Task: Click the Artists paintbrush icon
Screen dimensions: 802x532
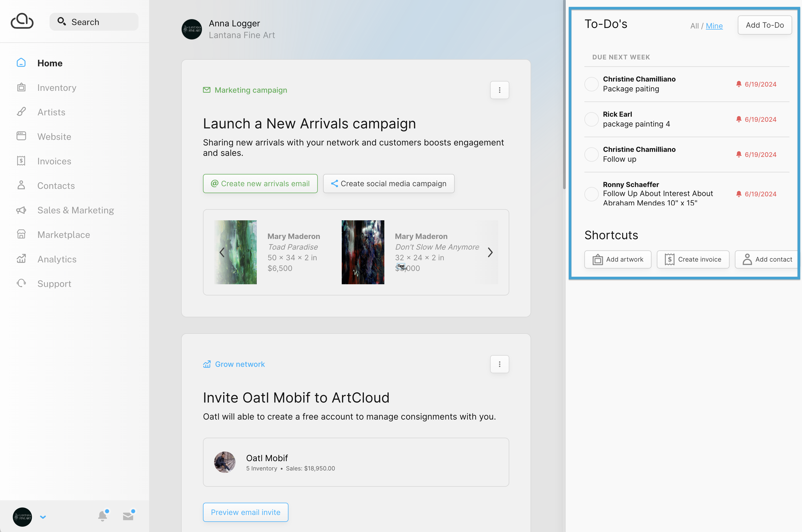Action: click(x=21, y=112)
